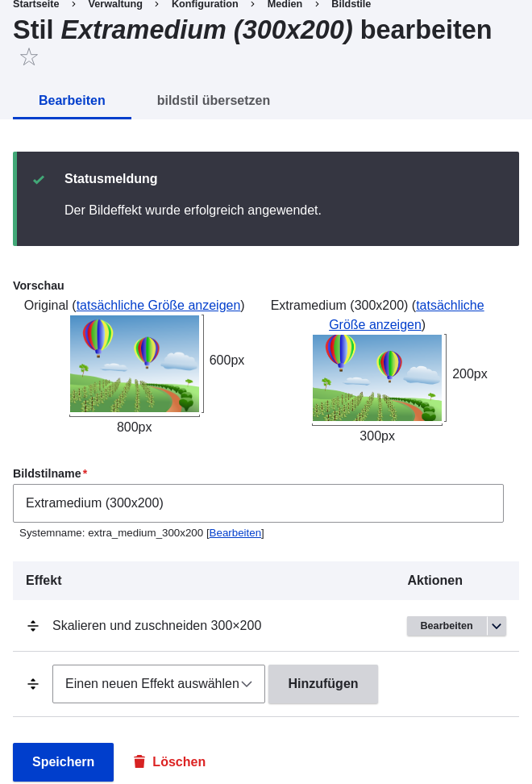Click Statusmeldung heading
The height and width of the screenshot is (784, 532).
click(x=111, y=178)
